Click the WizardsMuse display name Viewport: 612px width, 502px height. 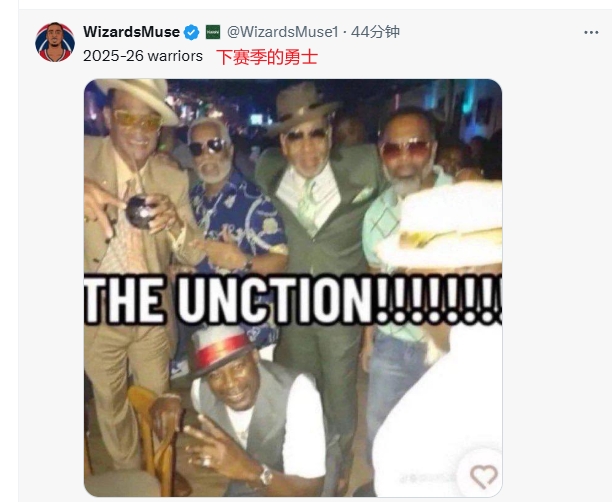132,32
